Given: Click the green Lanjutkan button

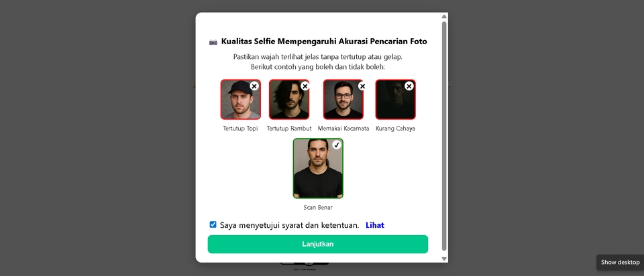Looking at the screenshot, I should (318, 244).
